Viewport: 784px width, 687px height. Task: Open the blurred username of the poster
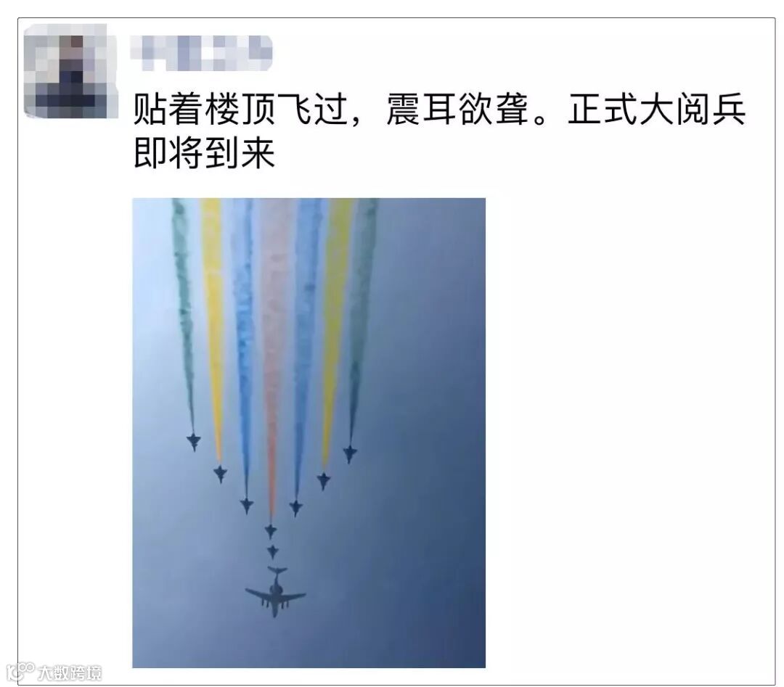click(x=201, y=52)
